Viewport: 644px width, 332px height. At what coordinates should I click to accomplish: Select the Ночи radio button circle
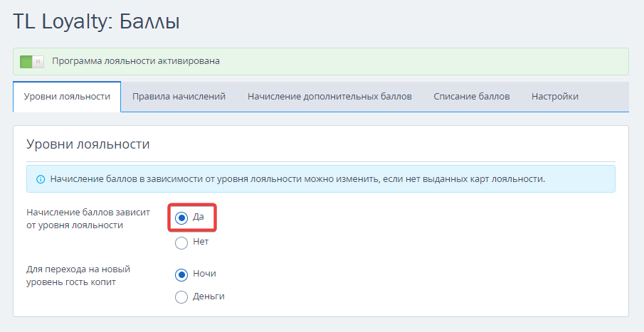(181, 274)
